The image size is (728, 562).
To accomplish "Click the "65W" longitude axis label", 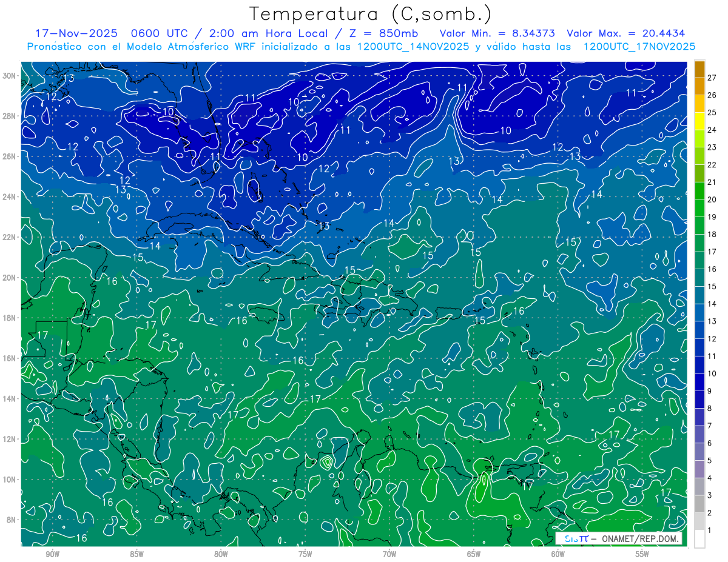I will pyautogui.click(x=474, y=555).
